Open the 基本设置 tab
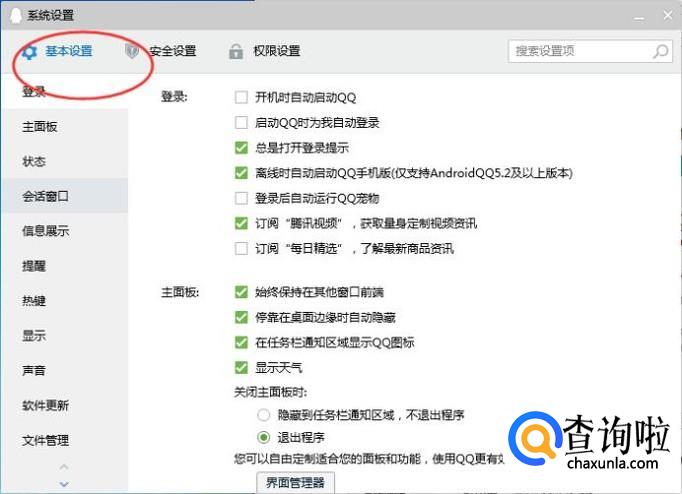 coord(69,51)
